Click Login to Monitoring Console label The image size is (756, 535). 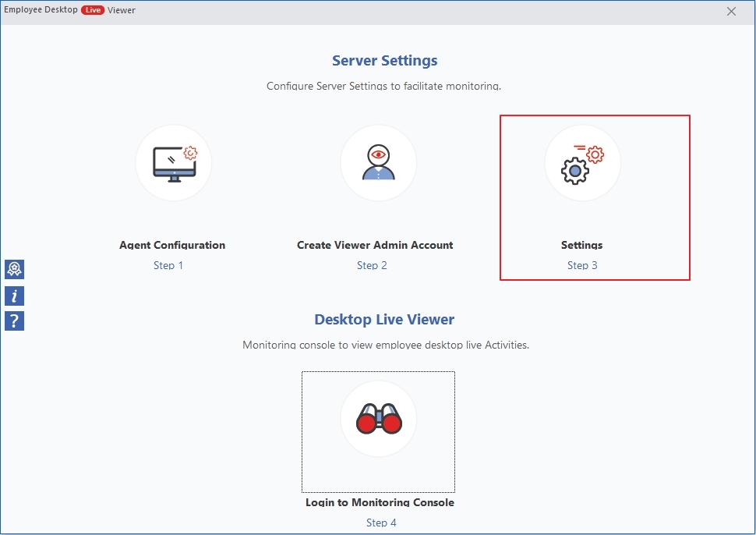(380, 502)
